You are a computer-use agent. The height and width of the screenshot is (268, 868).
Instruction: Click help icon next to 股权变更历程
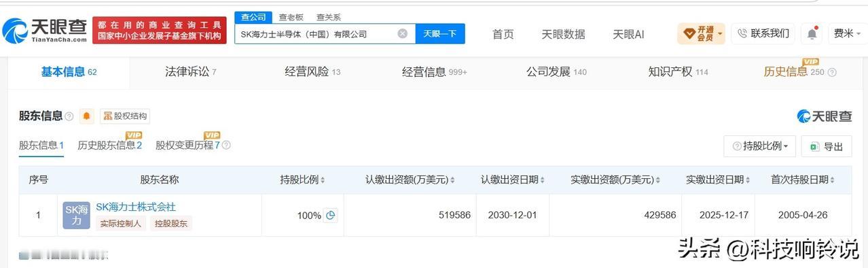pyautogui.click(x=226, y=145)
